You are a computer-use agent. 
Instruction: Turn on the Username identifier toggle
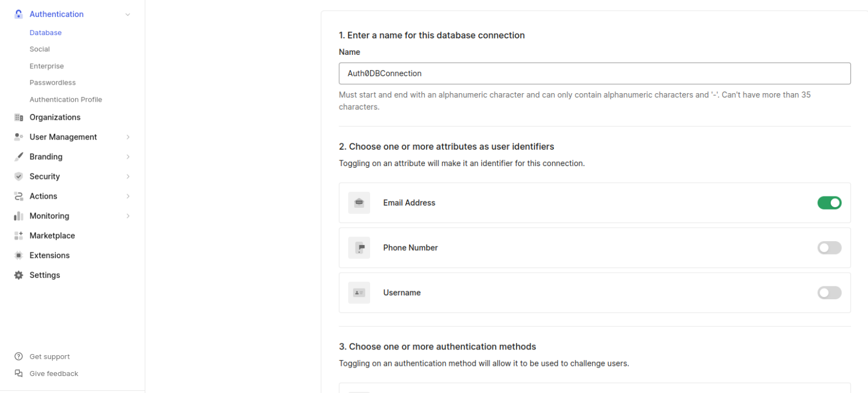click(829, 292)
